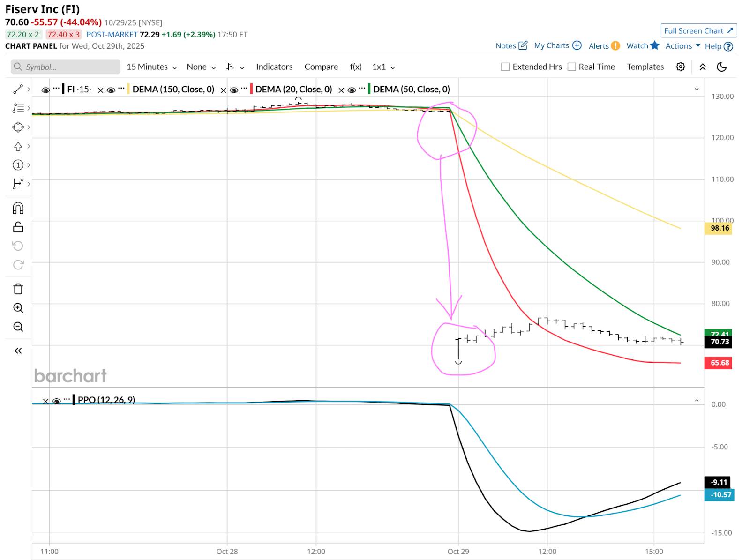750x560 pixels.
Task: Open the My Charts link
Action: tap(552, 45)
